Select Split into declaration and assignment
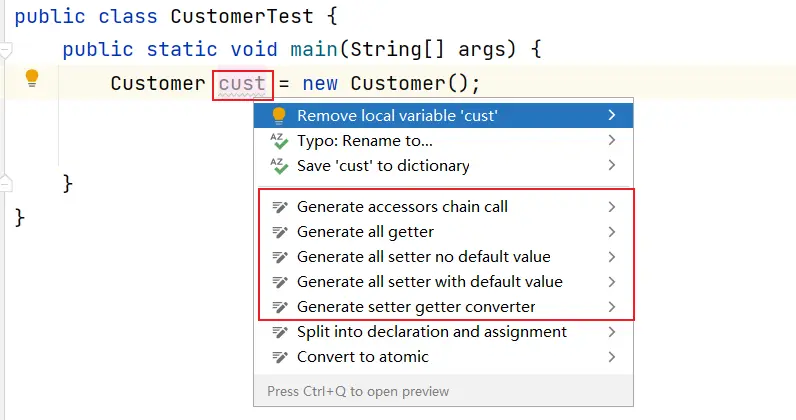 coord(432,332)
